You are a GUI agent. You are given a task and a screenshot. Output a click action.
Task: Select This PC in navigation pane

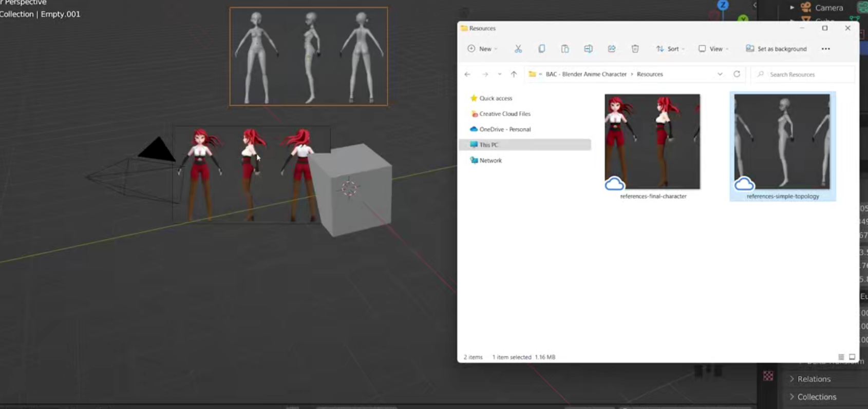[488, 145]
